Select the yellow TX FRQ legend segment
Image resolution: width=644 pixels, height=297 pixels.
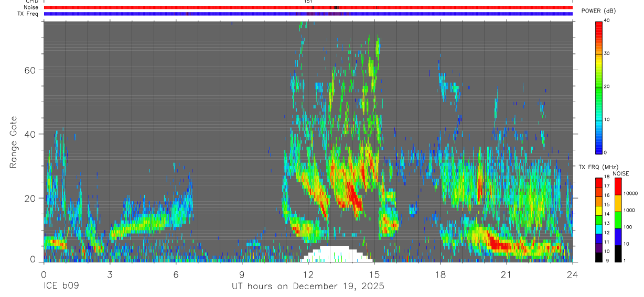coord(598,211)
